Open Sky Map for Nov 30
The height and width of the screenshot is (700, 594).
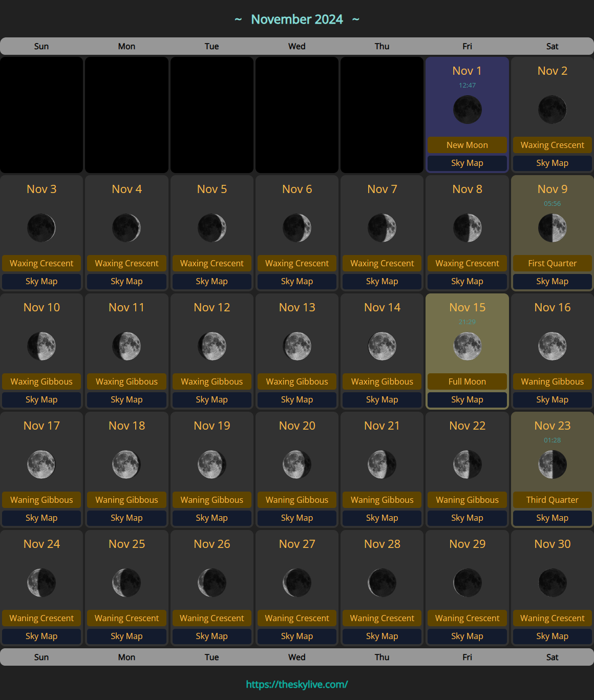pos(552,636)
